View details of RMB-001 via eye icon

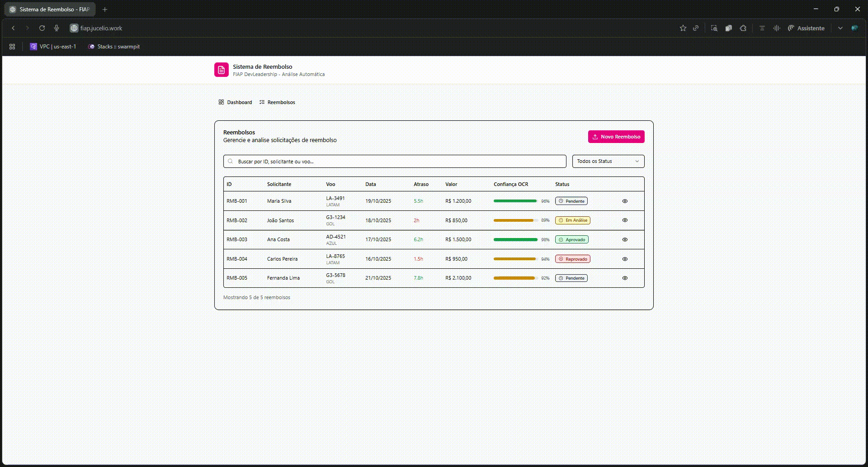pos(624,201)
